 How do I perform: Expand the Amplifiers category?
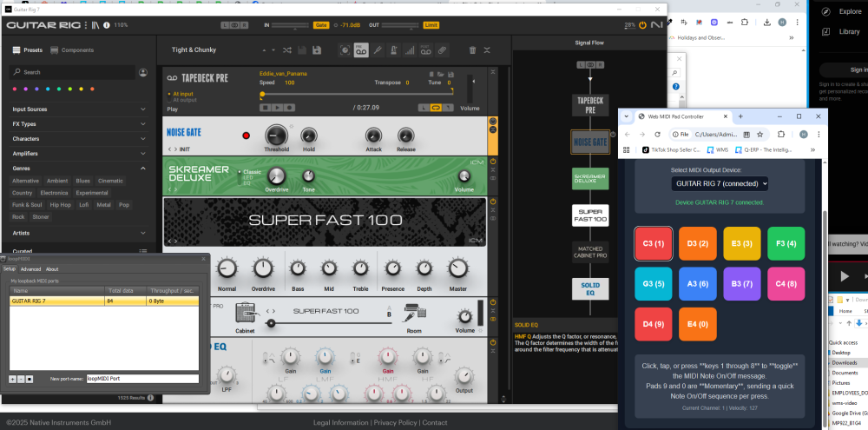coord(79,154)
